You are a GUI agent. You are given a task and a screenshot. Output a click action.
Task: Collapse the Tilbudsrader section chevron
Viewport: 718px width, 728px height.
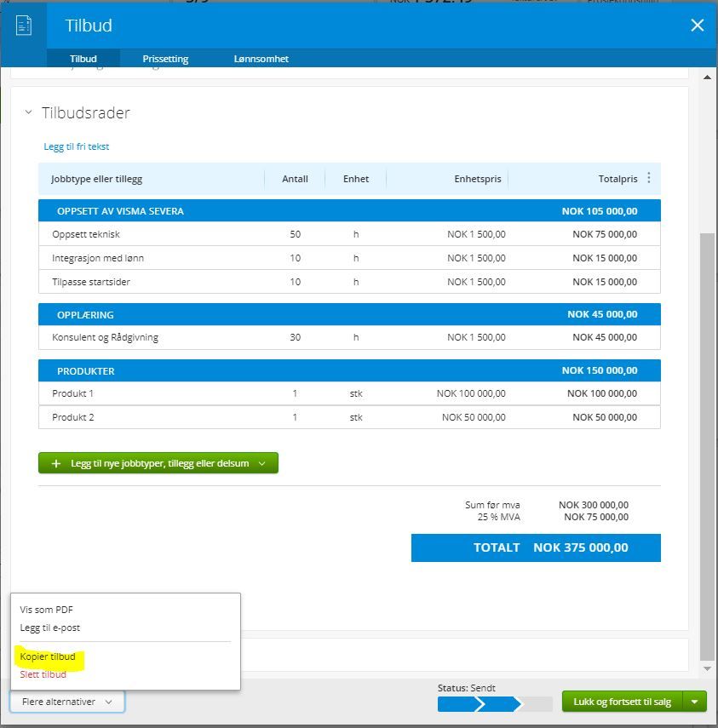(28, 112)
